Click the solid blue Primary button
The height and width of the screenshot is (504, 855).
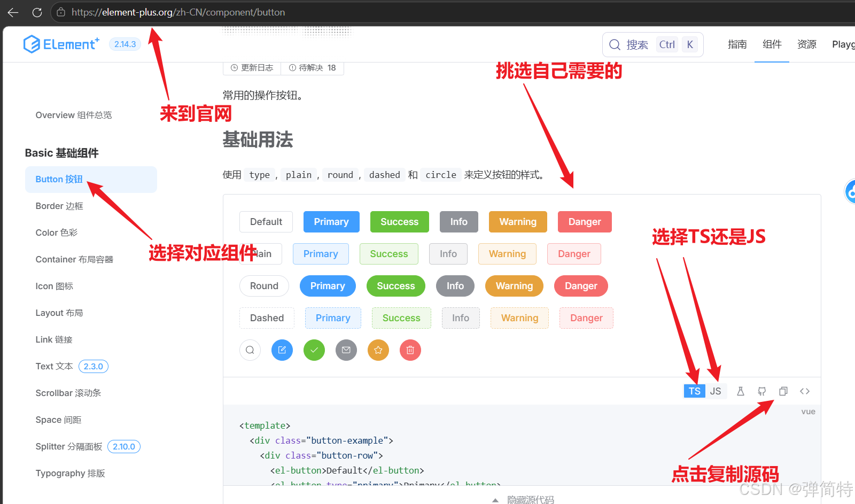331,222
